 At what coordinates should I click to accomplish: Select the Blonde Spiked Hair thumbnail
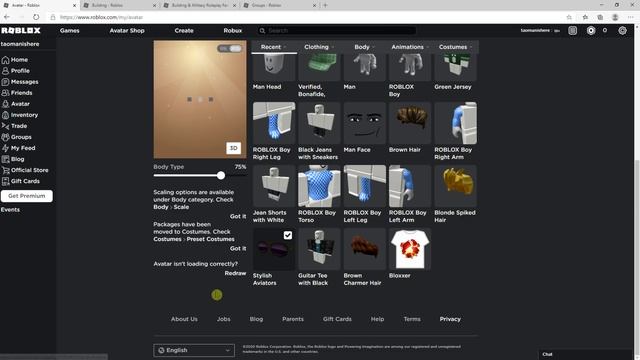455,186
